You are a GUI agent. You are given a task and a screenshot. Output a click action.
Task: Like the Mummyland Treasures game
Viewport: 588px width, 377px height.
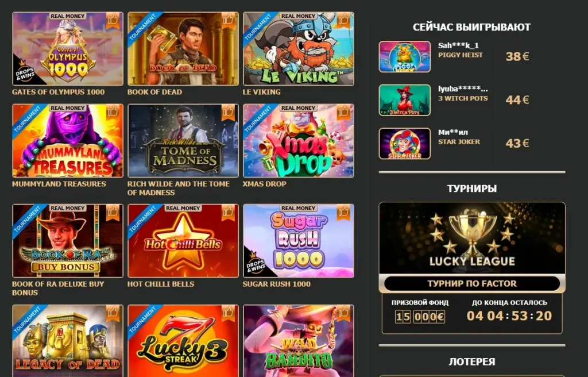pyautogui.click(x=113, y=112)
